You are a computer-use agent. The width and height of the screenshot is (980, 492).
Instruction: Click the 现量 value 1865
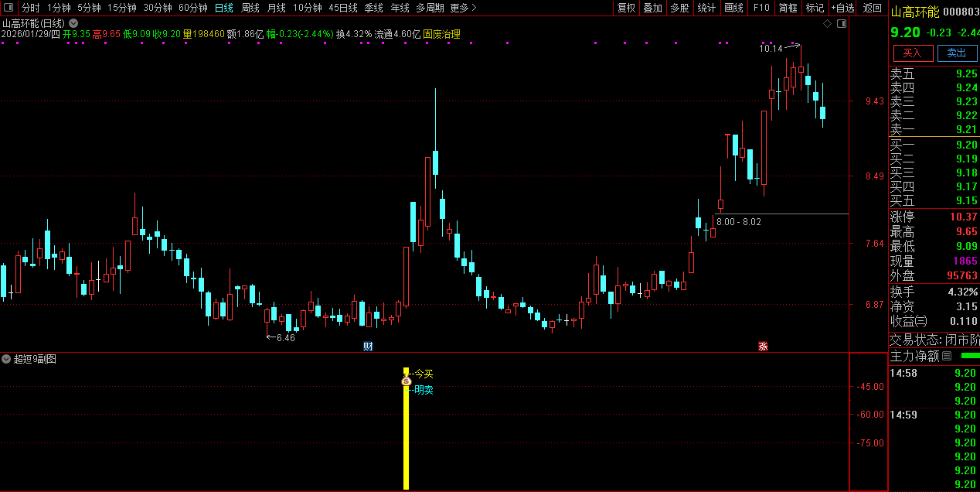click(x=965, y=261)
